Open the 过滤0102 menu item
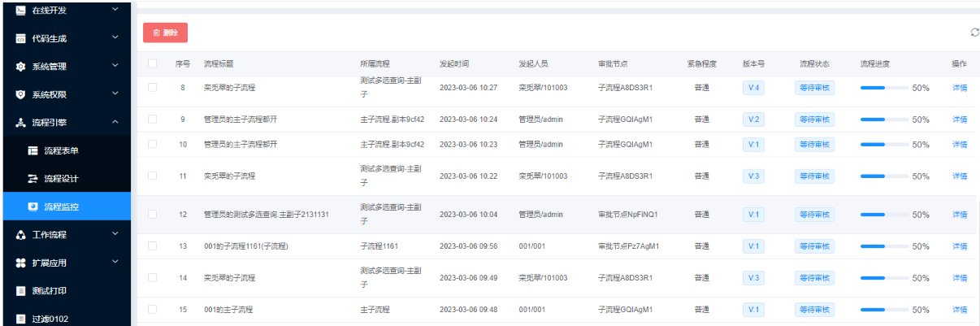Image resolution: width=980 pixels, height=326 pixels. tap(65, 319)
